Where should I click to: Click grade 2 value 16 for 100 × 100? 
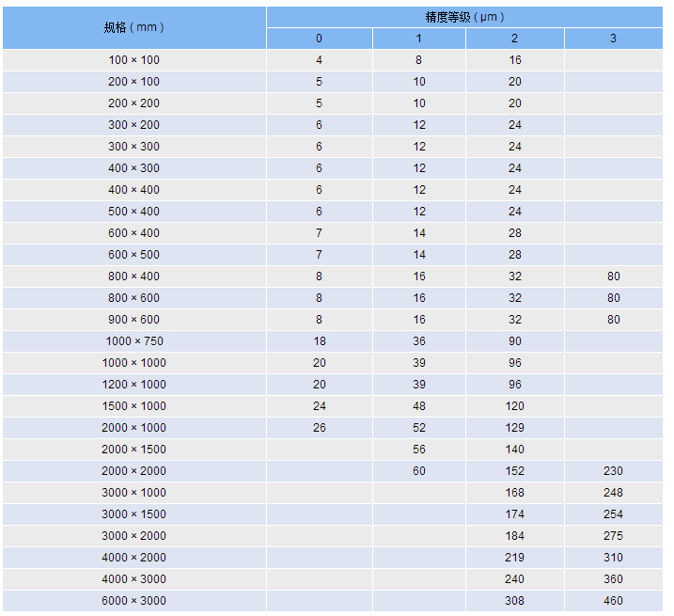[515, 60]
